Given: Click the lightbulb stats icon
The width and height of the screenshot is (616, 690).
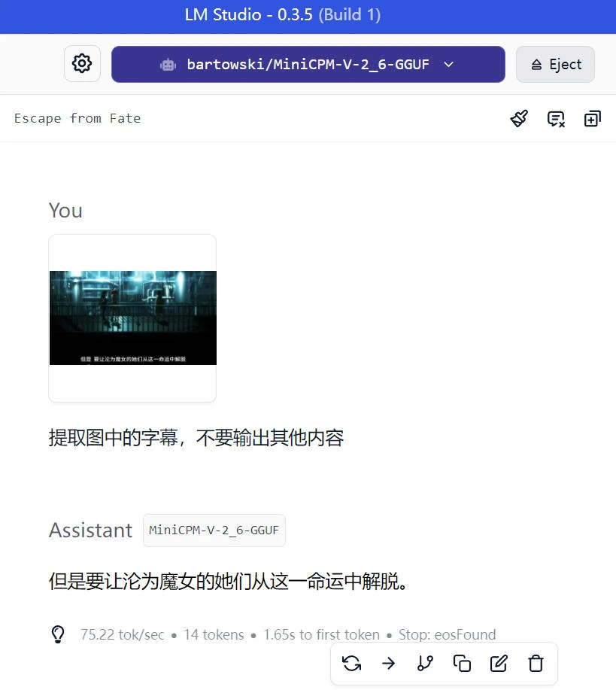Looking at the screenshot, I should (58, 634).
